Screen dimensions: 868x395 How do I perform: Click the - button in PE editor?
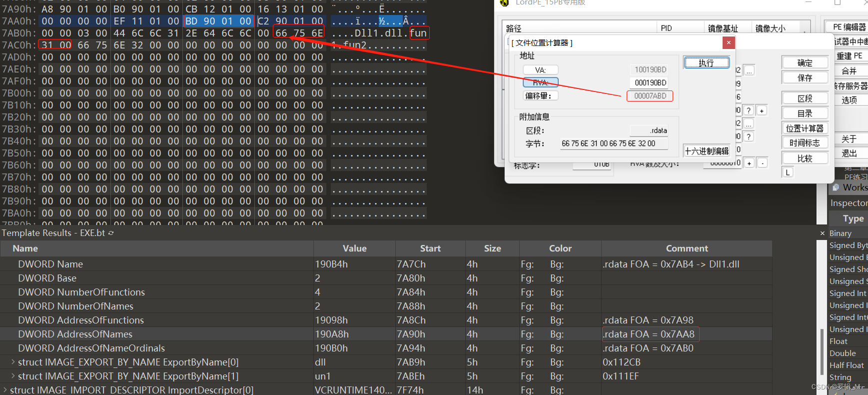(762, 163)
